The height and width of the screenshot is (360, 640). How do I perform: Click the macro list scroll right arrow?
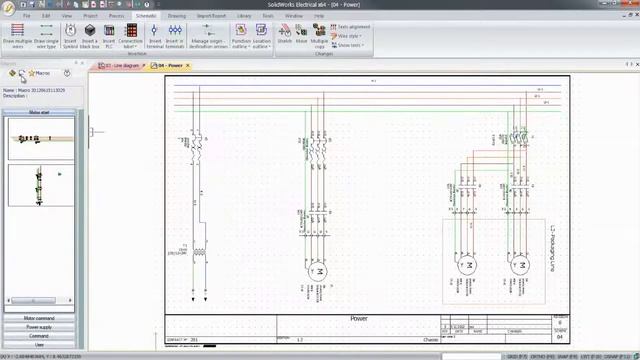pyautogui.click(x=70, y=300)
